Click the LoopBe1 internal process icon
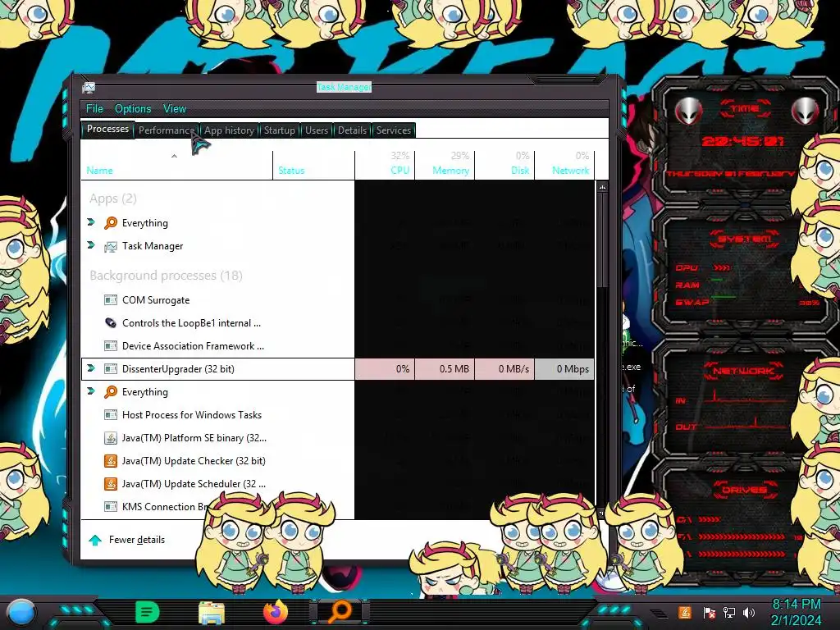 111,323
